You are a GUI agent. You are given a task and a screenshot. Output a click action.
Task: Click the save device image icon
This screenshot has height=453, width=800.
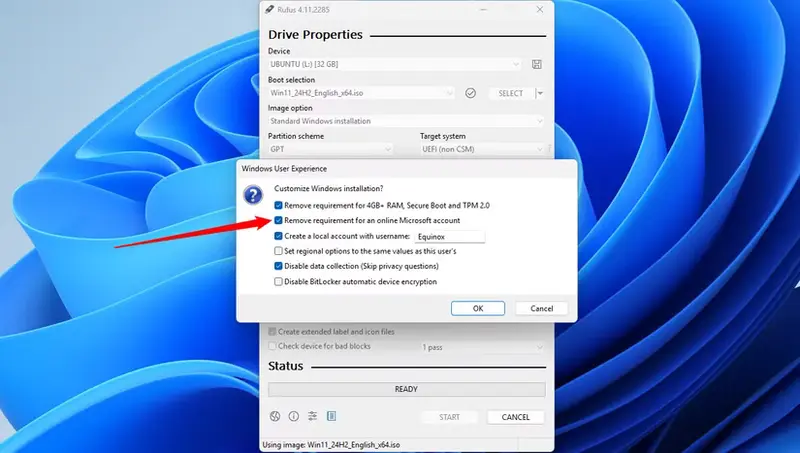[537, 64]
